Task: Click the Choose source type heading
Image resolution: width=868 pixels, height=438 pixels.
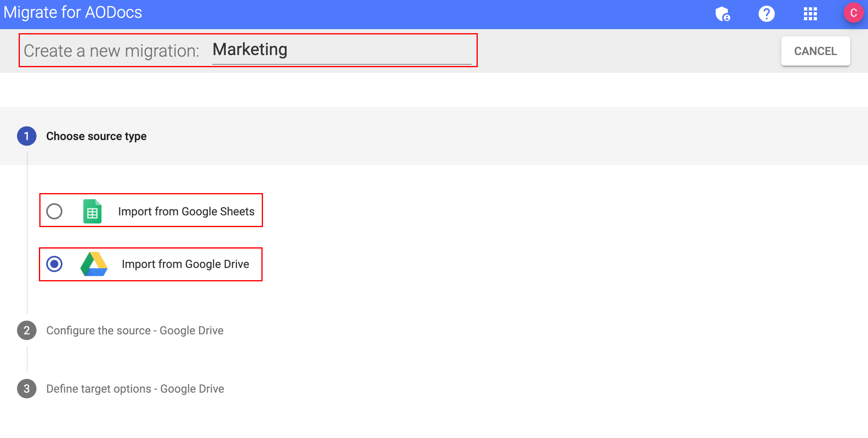Action: click(96, 136)
